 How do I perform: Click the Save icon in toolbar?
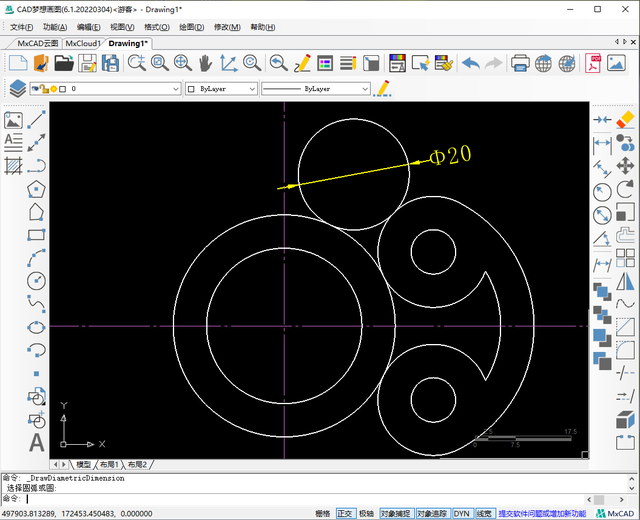tap(87, 63)
